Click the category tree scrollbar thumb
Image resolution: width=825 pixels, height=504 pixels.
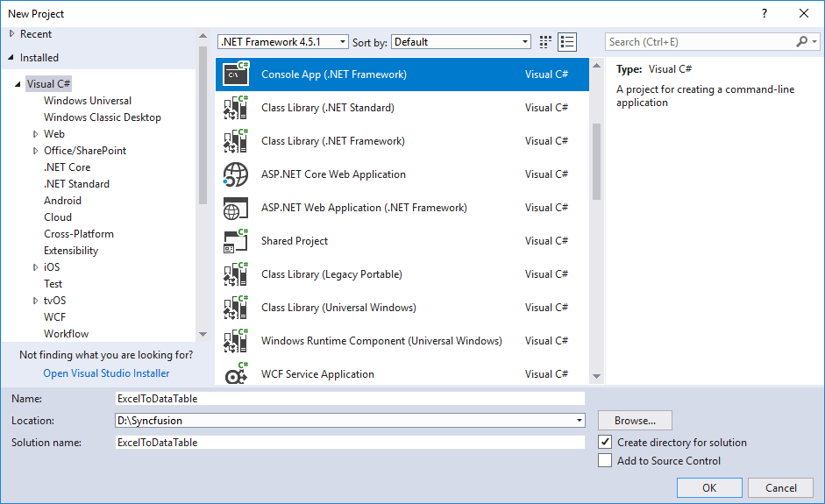point(203,125)
